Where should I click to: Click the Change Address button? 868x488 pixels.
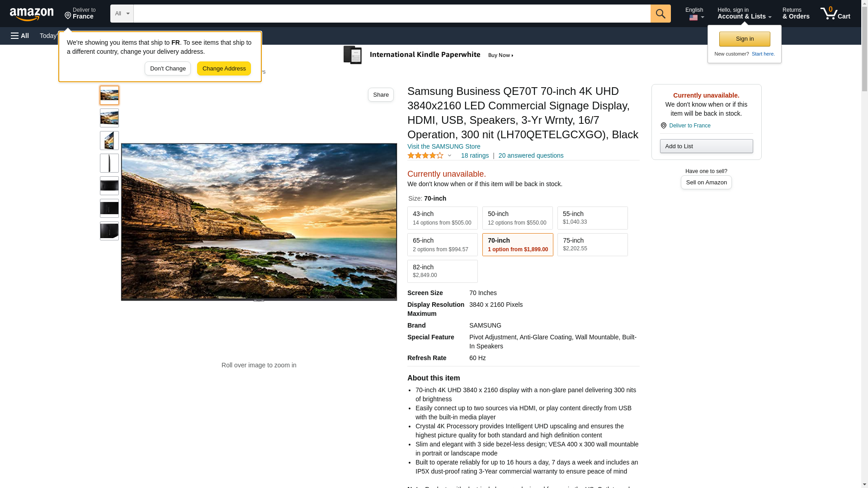click(224, 69)
